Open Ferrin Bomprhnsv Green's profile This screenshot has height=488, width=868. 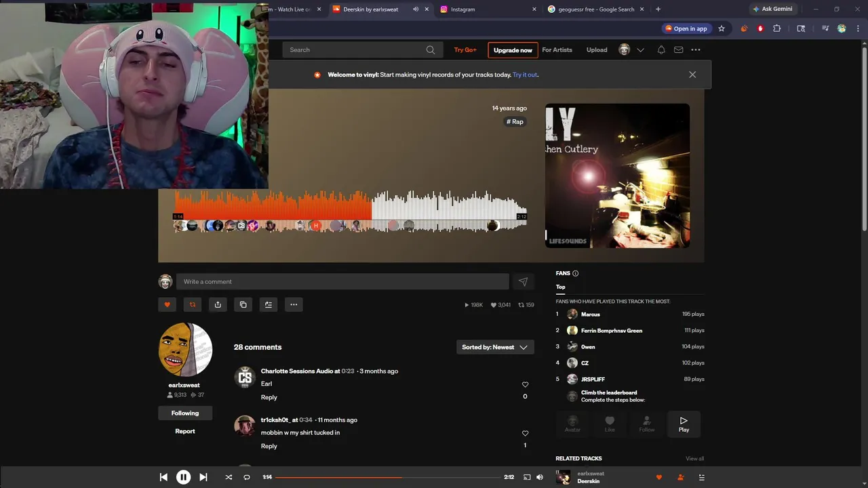pyautogui.click(x=612, y=331)
